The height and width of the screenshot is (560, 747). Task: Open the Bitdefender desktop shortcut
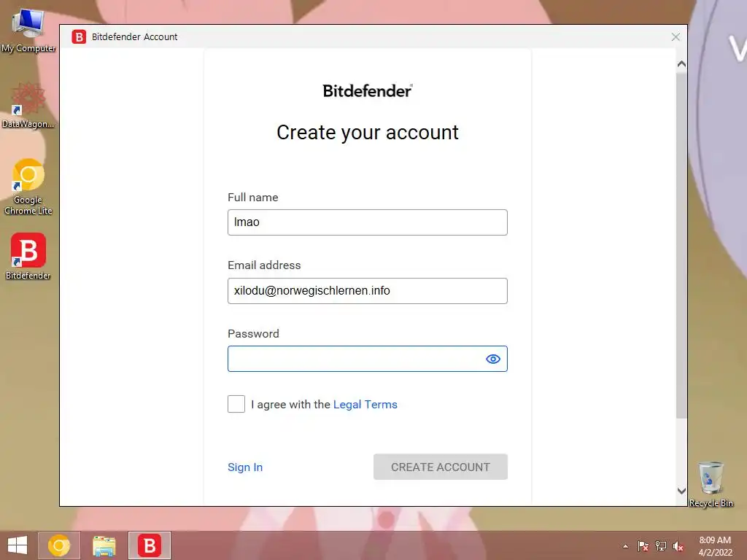[28, 256]
